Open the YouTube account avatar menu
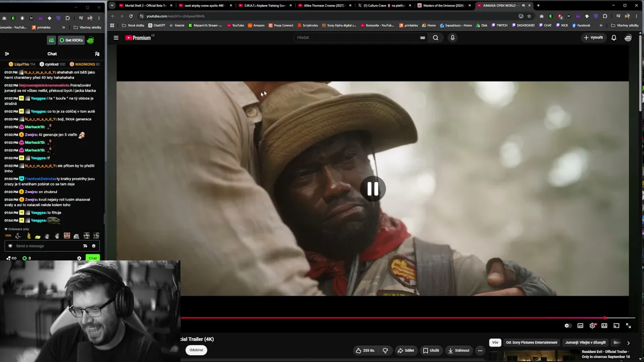 (628, 38)
